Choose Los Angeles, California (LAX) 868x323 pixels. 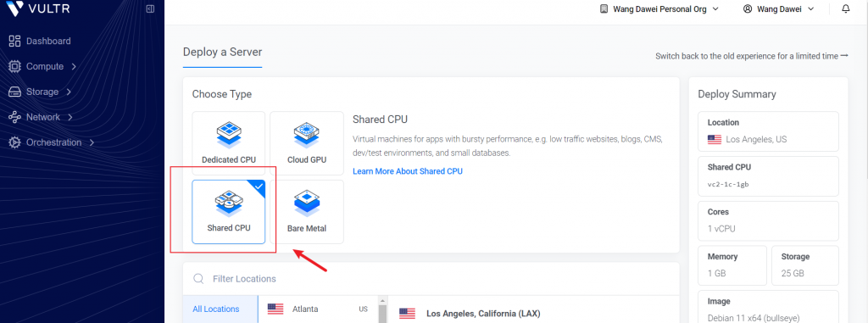[x=483, y=314]
